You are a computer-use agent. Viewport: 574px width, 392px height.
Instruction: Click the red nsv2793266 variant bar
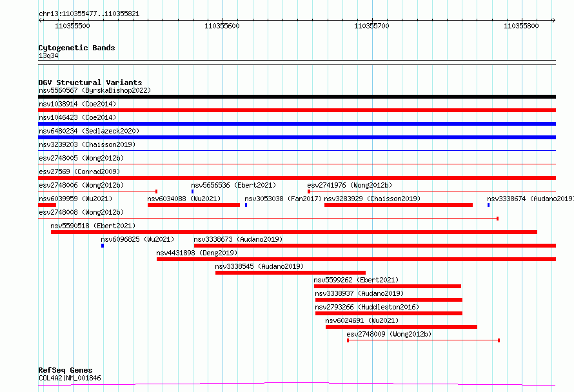pyautogui.click(x=389, y=313)
